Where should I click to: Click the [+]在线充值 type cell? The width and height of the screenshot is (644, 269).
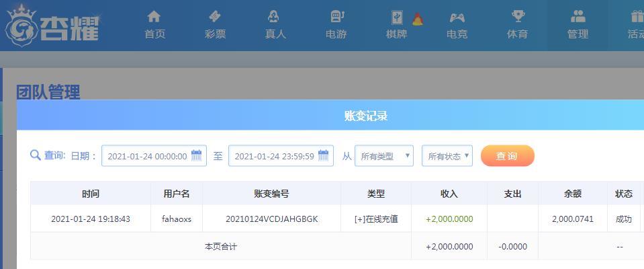tap(376, 219)
